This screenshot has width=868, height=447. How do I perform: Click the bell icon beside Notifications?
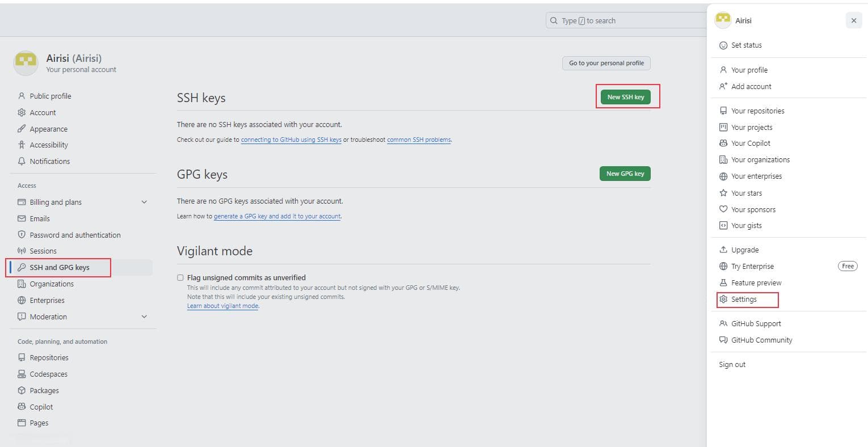(22, 161)
